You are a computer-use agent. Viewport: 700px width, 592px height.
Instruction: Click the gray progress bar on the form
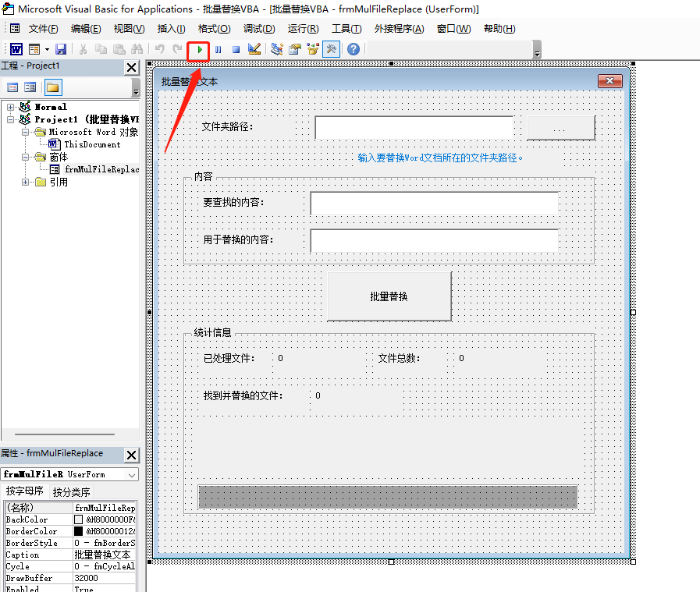388,497
